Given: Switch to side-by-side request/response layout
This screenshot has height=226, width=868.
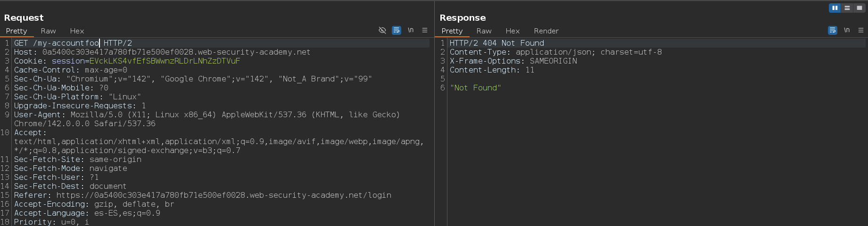Looking at the screenshot, I should coord(835,8).
